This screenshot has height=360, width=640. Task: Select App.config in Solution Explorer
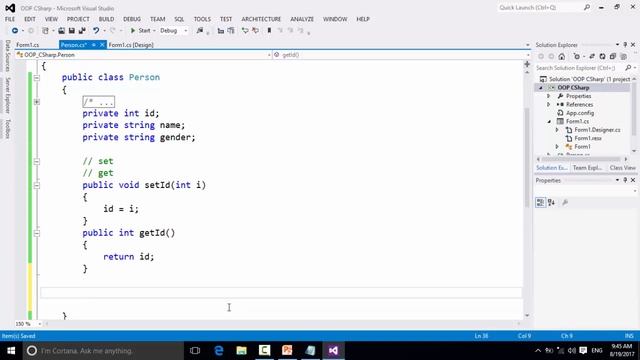pyautogui.click(x=580, y=113)
